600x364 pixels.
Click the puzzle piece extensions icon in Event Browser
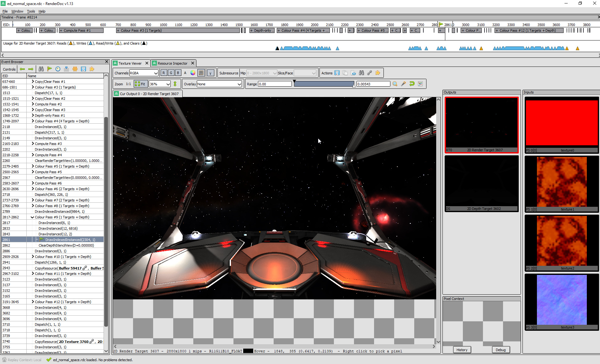point(92,69)
